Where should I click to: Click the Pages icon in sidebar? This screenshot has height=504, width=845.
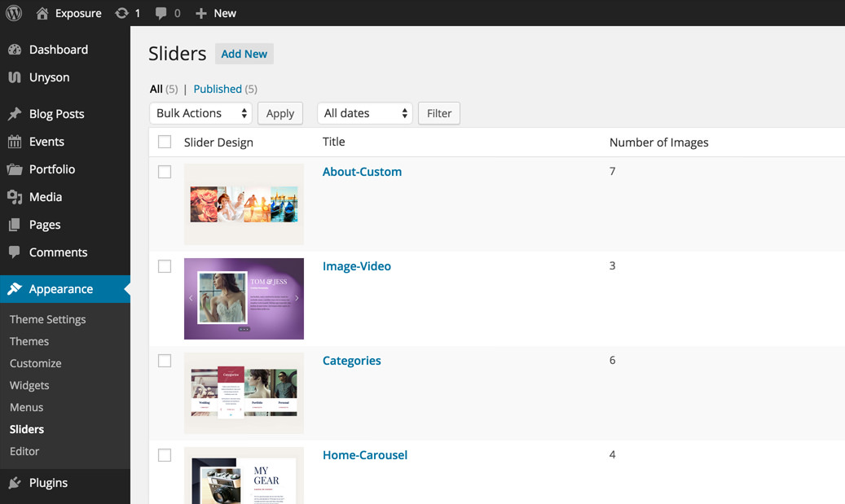point(15,225)
